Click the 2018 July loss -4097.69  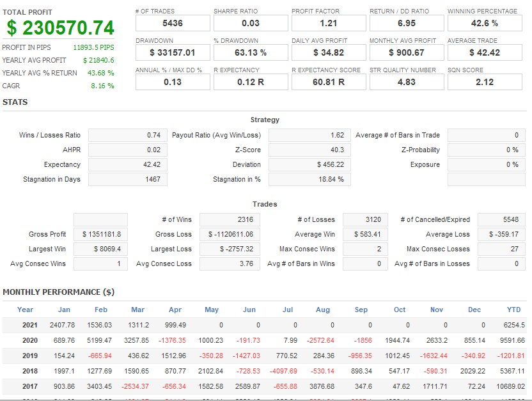click(x=284, y=371)
